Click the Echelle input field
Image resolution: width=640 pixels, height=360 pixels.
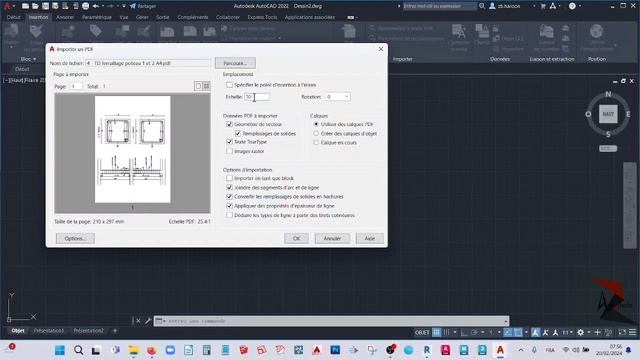[257, 97]
